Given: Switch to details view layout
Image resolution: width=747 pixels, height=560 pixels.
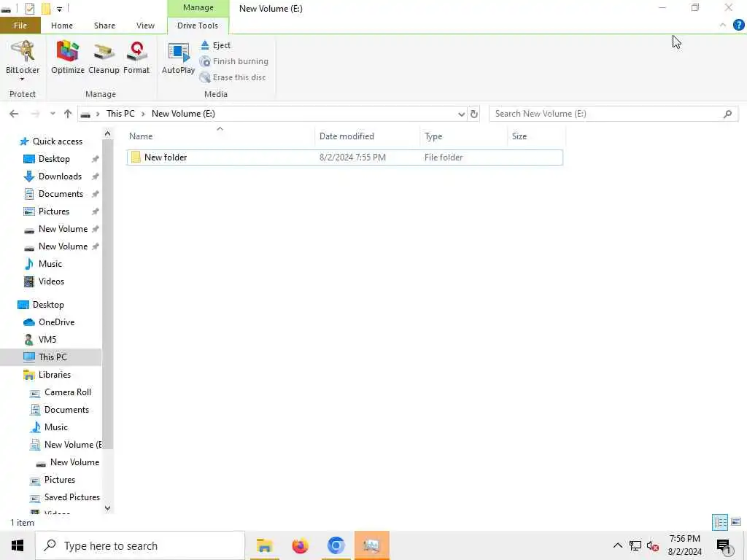Looking at the screenshot, I should tap(720, 522).
